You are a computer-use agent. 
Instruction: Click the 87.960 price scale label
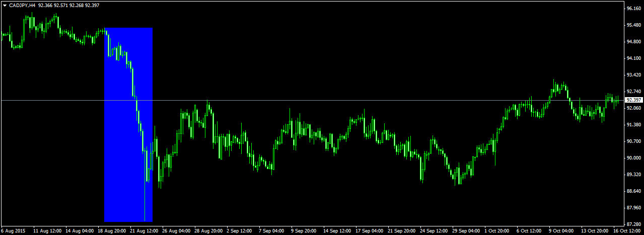coord(633,208)
